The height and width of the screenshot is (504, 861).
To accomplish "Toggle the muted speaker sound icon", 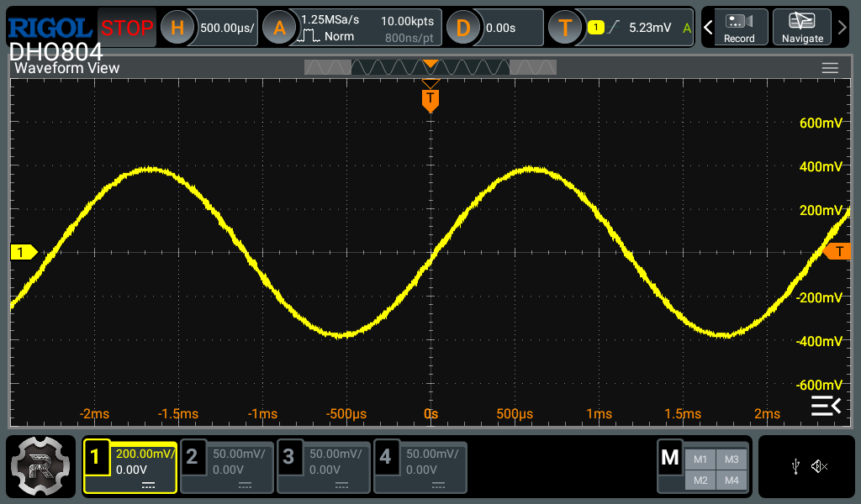I will point(819,467).
